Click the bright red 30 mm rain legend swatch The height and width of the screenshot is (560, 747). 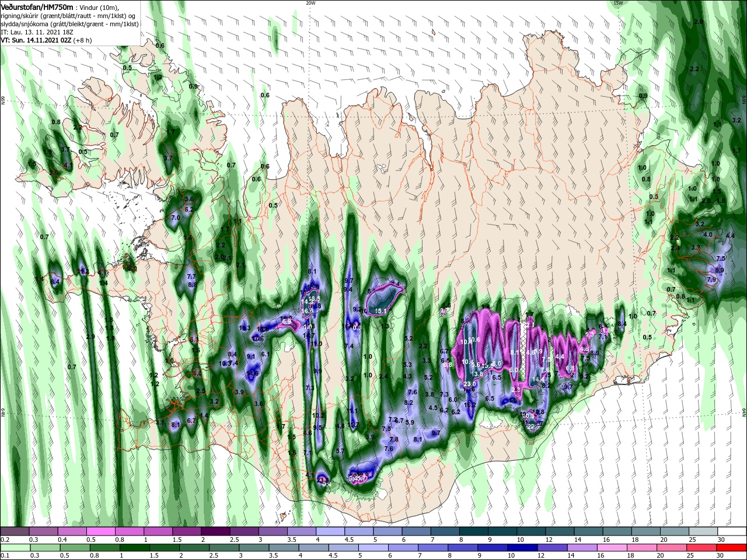click(x=732, y=548)
